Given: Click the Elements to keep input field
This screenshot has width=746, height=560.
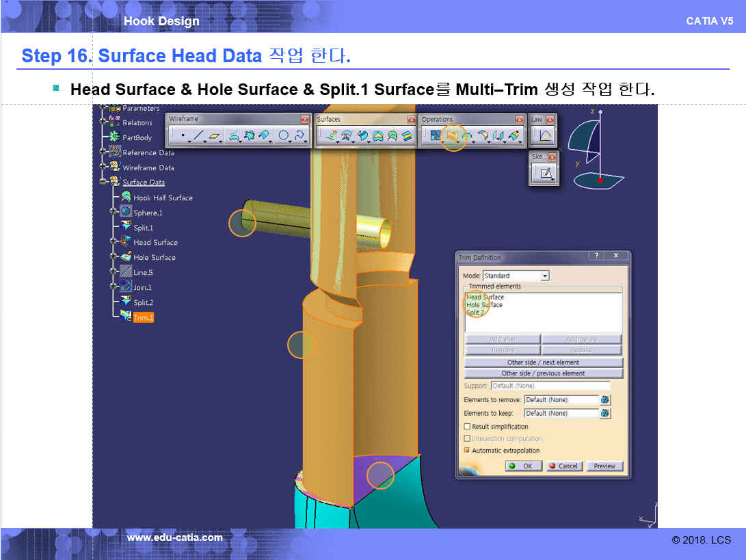Looking at the screenshot, I should tap(561, 413).
